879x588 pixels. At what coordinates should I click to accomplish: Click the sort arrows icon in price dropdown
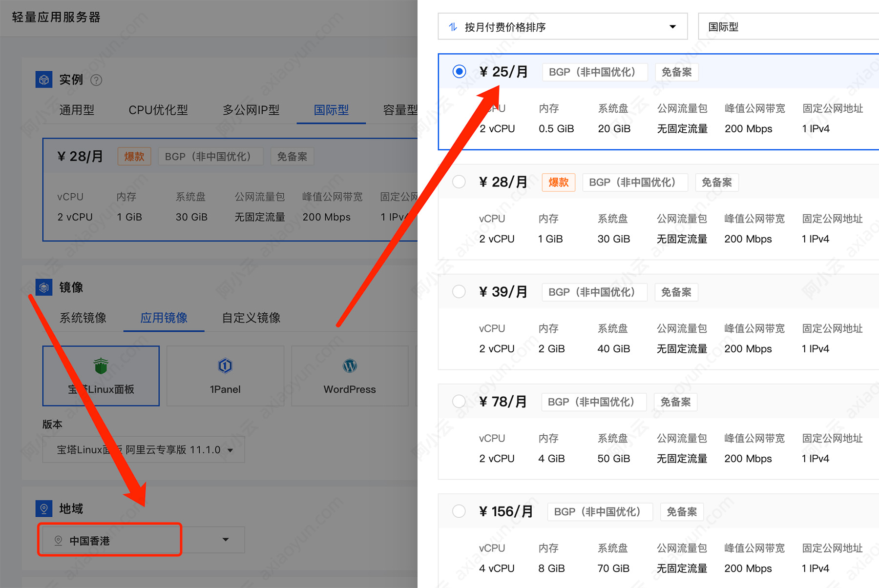click(453, 27)
